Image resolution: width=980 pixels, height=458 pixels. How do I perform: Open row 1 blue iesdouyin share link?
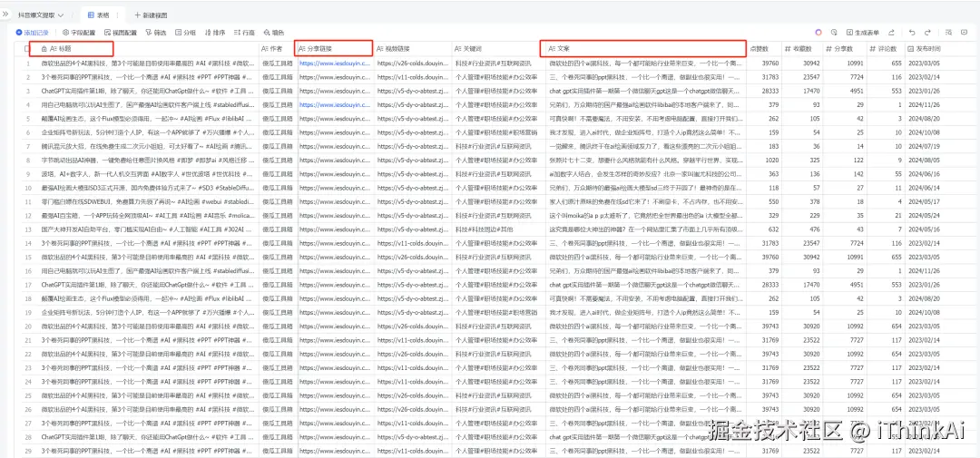point(334,63)
